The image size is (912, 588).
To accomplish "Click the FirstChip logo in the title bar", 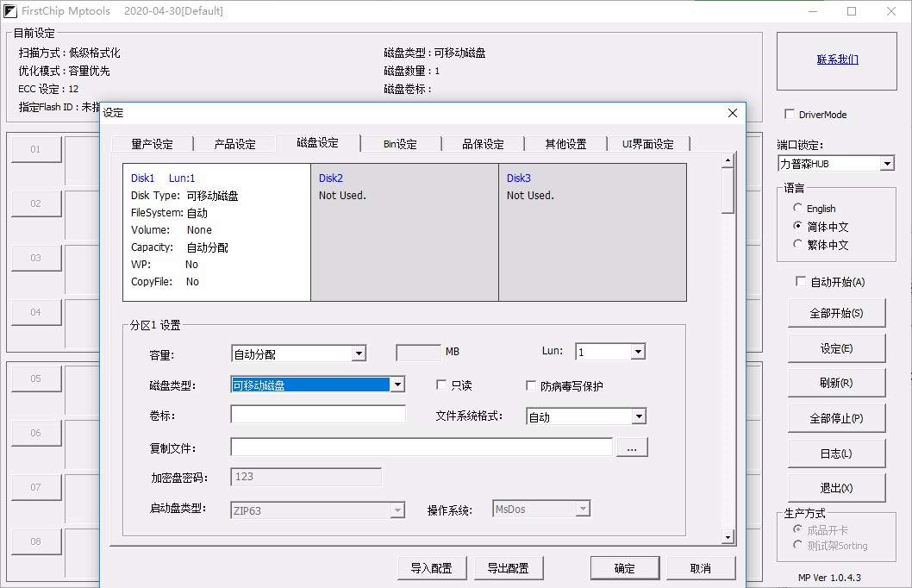I will (12, 11).
